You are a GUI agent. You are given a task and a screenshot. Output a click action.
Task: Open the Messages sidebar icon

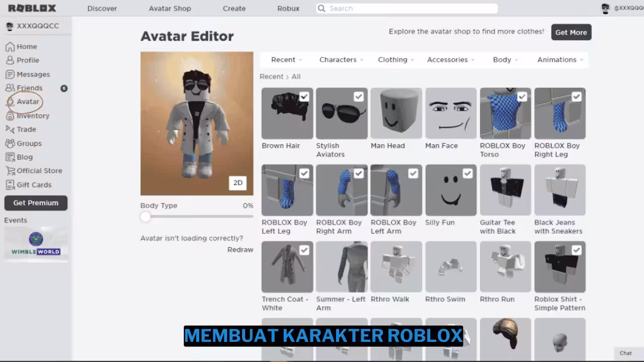click(10, 74)
